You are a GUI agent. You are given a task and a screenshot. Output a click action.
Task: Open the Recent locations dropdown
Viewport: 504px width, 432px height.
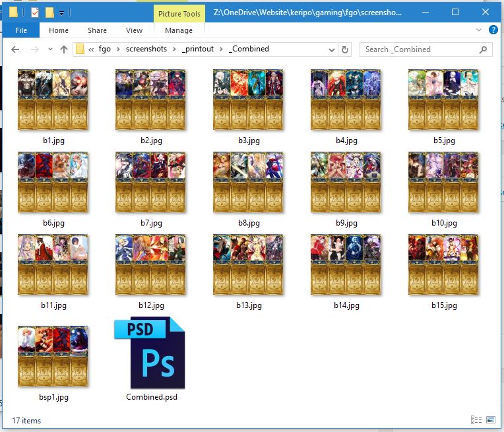pos(50,49)
